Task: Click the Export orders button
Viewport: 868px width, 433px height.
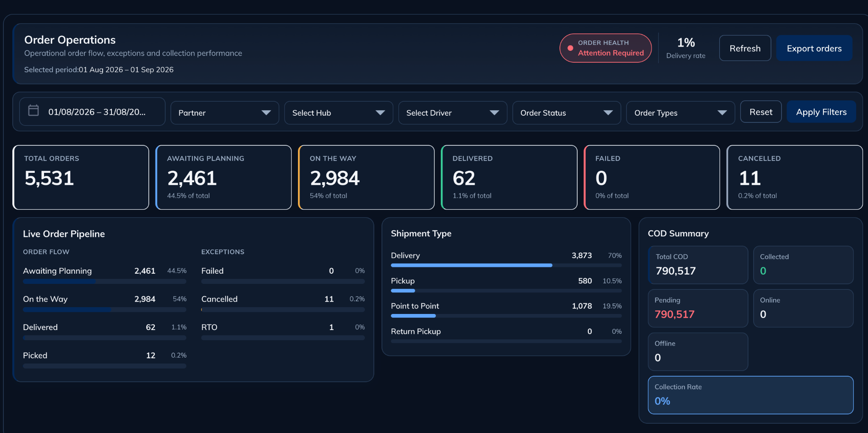Action: 814,48
